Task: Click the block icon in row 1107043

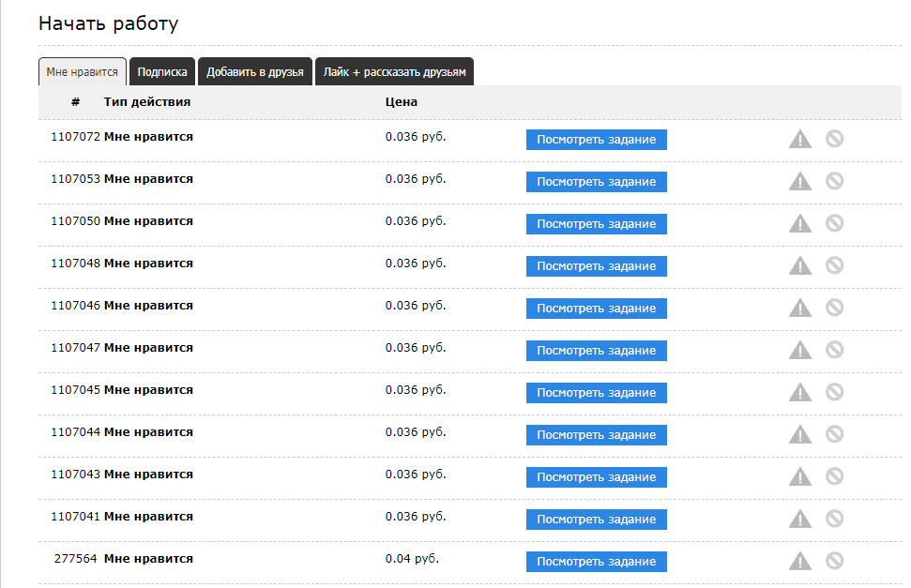Action: click(834, 476)
